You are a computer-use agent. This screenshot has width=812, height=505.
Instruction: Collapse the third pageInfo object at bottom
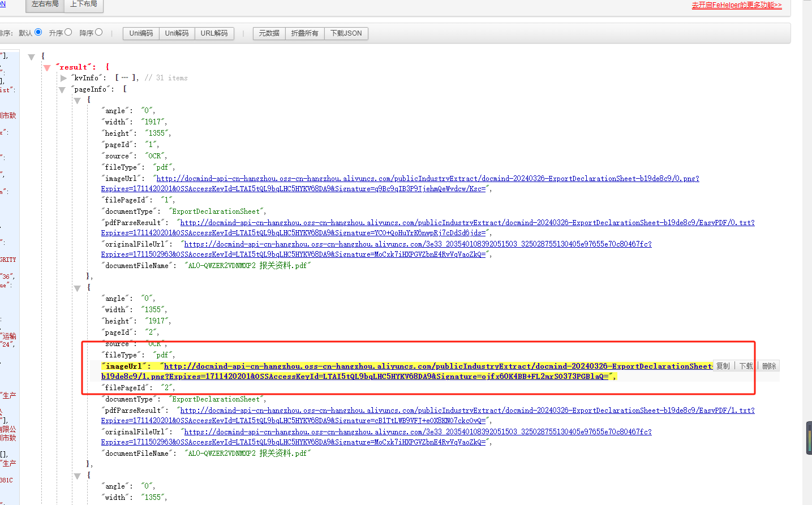tap(78, 476)
